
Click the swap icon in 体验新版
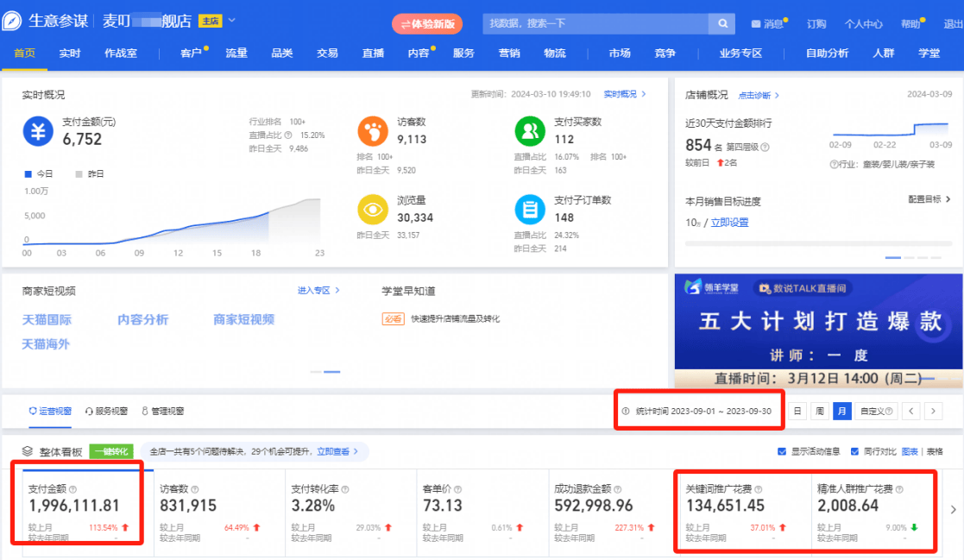coord(405,24)
